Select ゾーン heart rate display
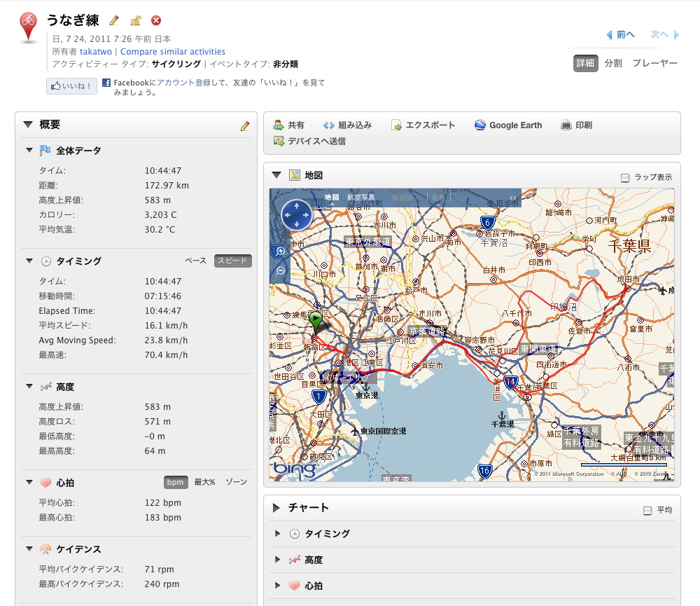Image resolution: width=700 pixels, height=606 pixels. [236, 482]
